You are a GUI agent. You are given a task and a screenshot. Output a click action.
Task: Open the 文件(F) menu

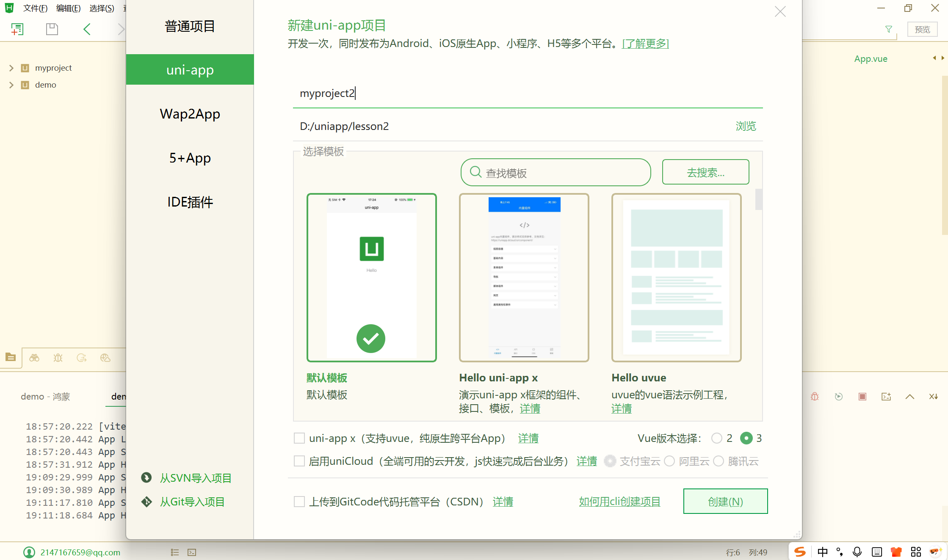(35, 8)
